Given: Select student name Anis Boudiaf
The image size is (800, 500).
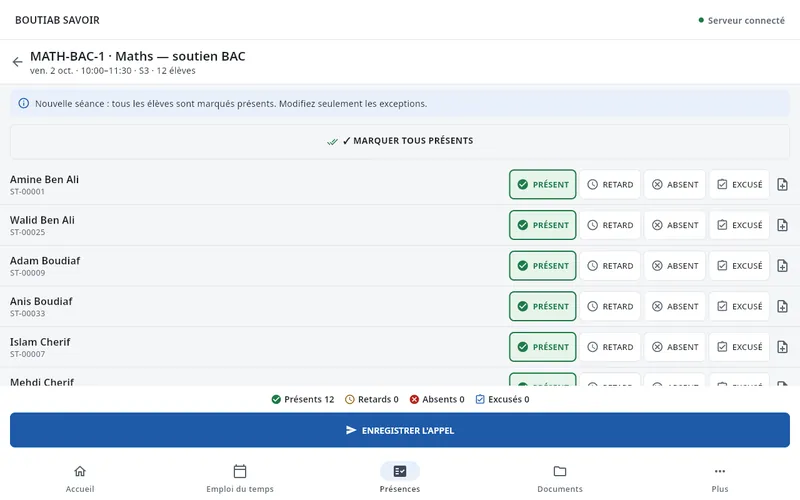Looking at the screenshot, I should point(41,302).
